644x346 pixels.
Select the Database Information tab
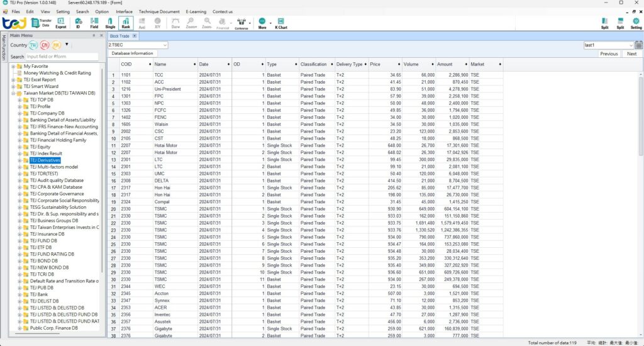(x=132, y=53)
